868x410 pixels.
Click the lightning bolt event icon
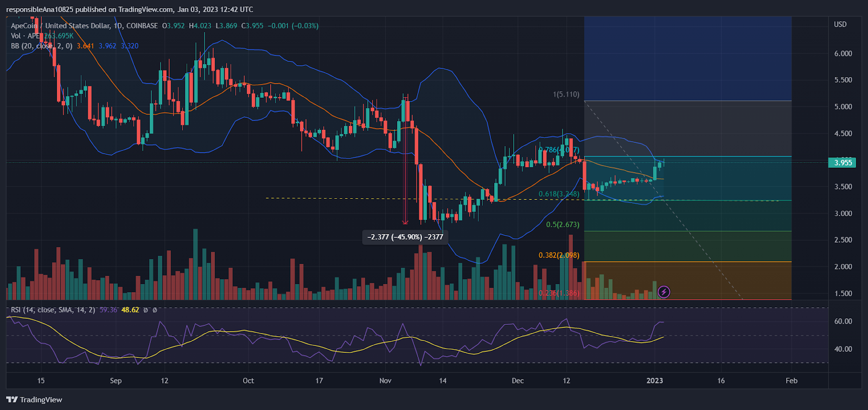663,292
